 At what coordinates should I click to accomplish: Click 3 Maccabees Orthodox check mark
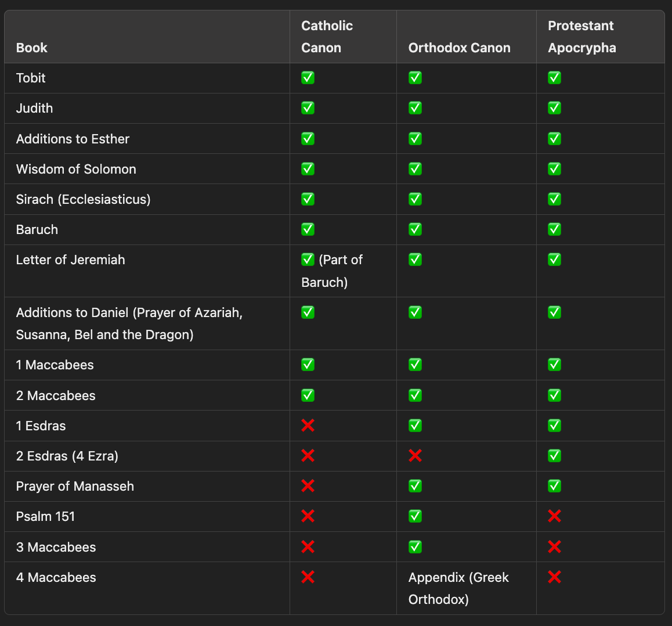click(415, 547)
